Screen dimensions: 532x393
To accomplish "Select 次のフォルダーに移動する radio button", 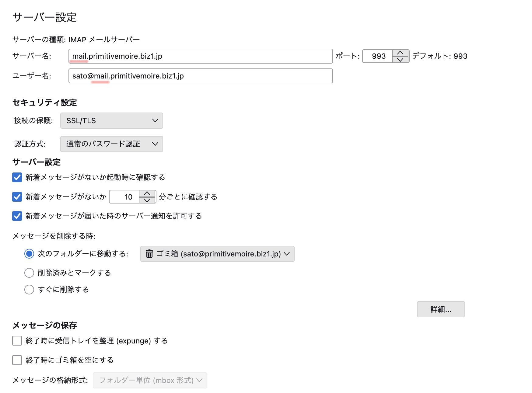I will pos(29,254).
